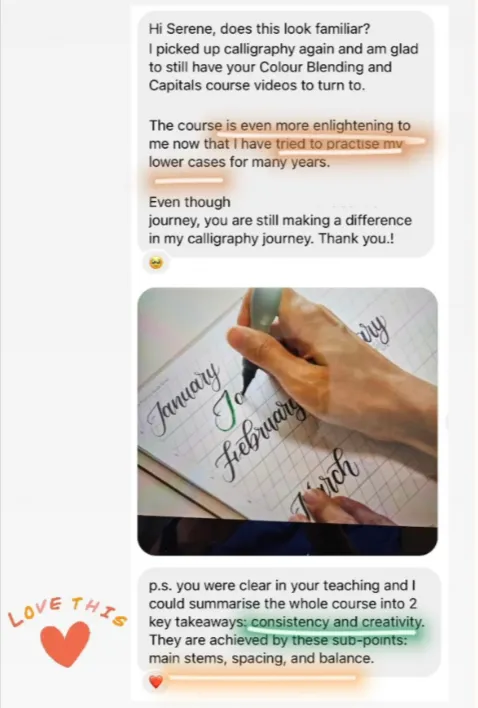Click the "Even though" line of text

coord(190,202)
